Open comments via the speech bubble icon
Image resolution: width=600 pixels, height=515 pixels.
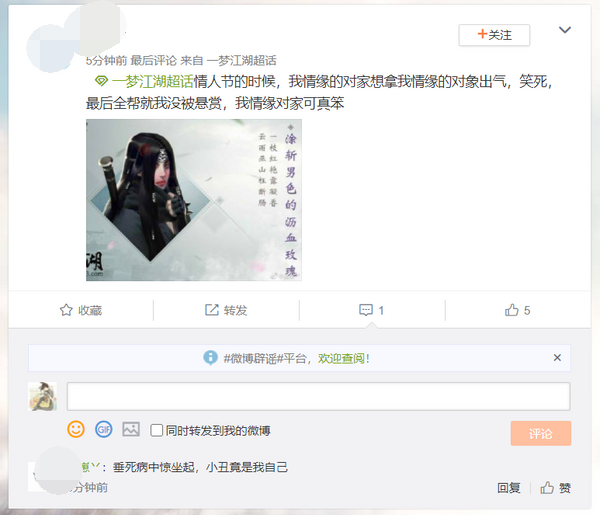click(x=366, y=310)
